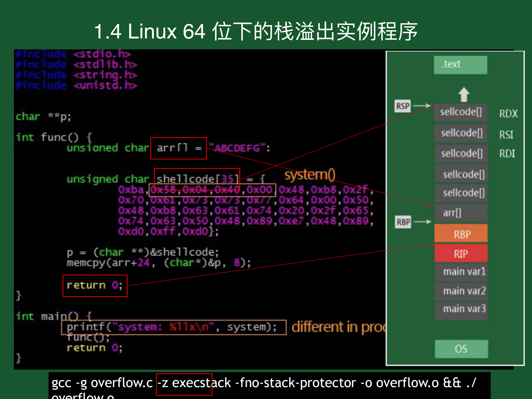Screen dimensions: 532x399
Task: Click the printf system format string box
Action: (x=174, y=327)
